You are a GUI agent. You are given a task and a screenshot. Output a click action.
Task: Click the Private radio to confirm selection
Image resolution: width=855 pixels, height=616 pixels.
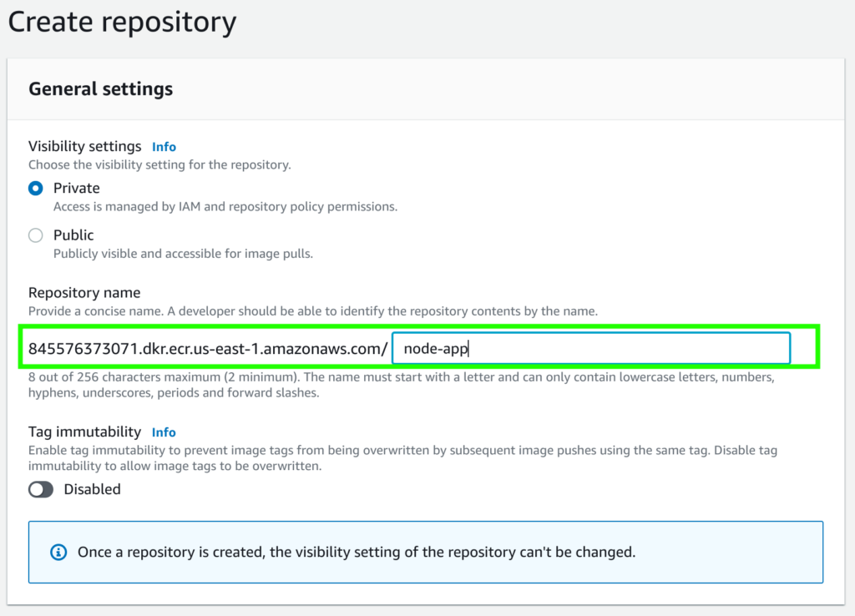pyautogui.click(x=35, y=189)
